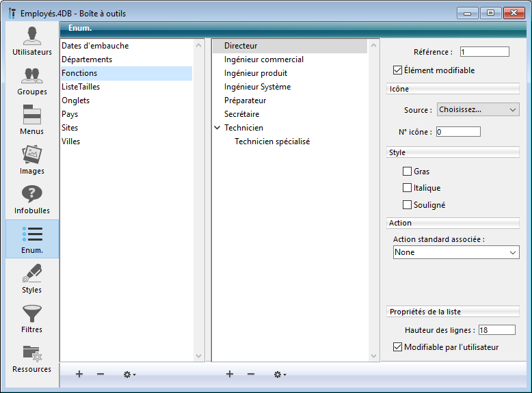The height and width of the screenshot is (393, 532).
Task: Toggle the Modifiable par l'utilisateur checkbox
Action: 397,347
